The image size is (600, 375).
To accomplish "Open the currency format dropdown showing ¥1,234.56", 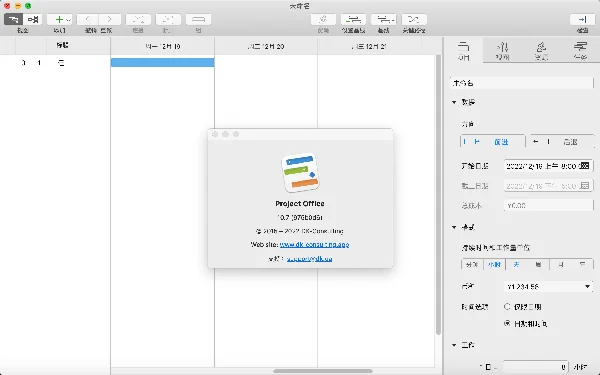I will pos(548,287).
